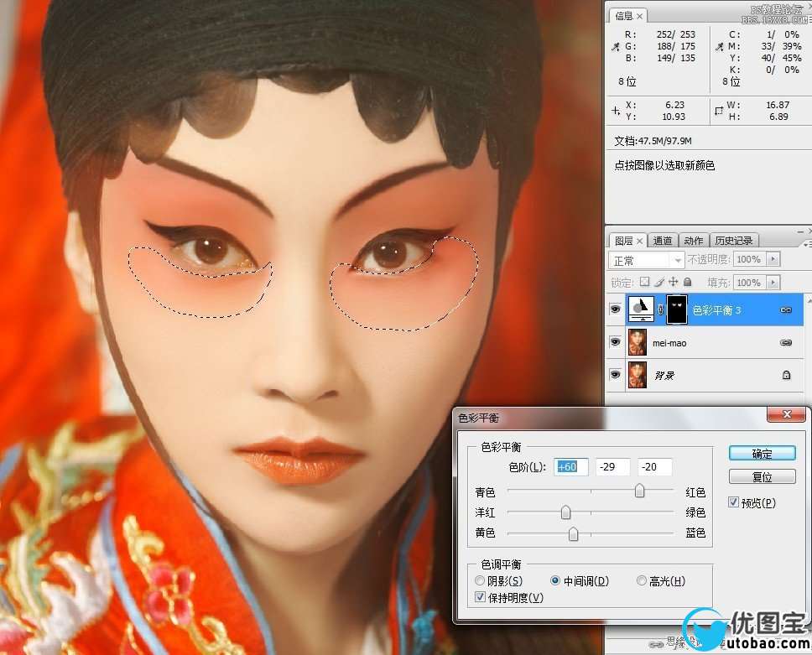
Task: Switch to the 通道 tab
Action: pyautogui.click(x=663, y=241)
